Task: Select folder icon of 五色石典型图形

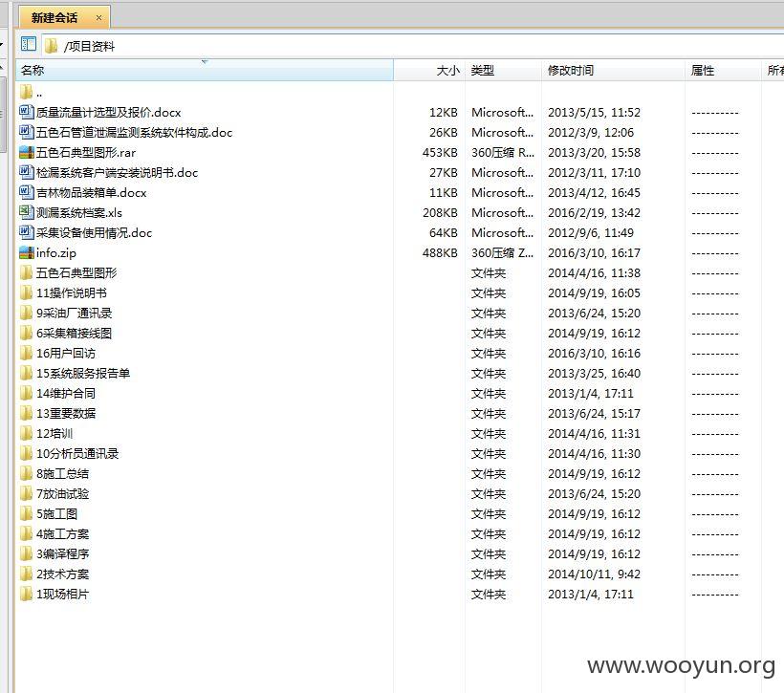Action: [26, 272]
